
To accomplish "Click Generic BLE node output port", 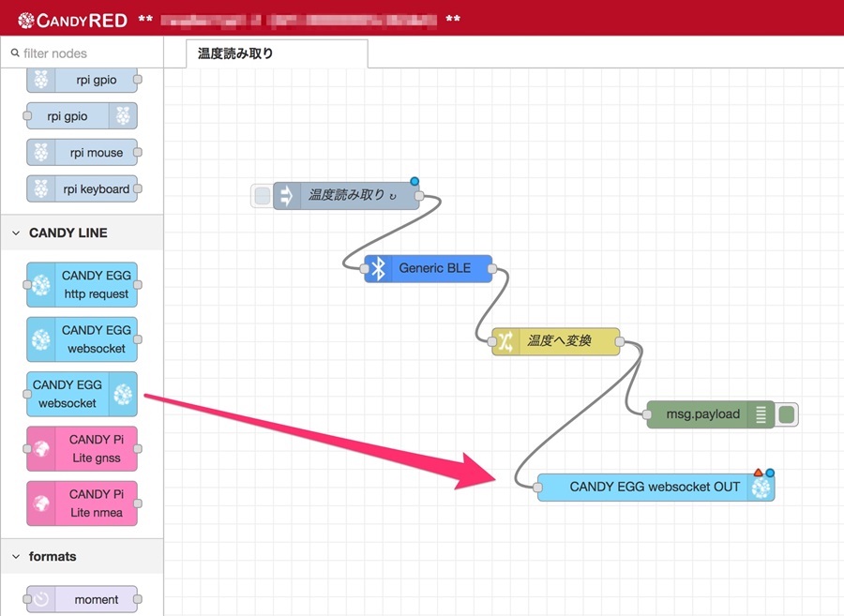I will point(491,268).
